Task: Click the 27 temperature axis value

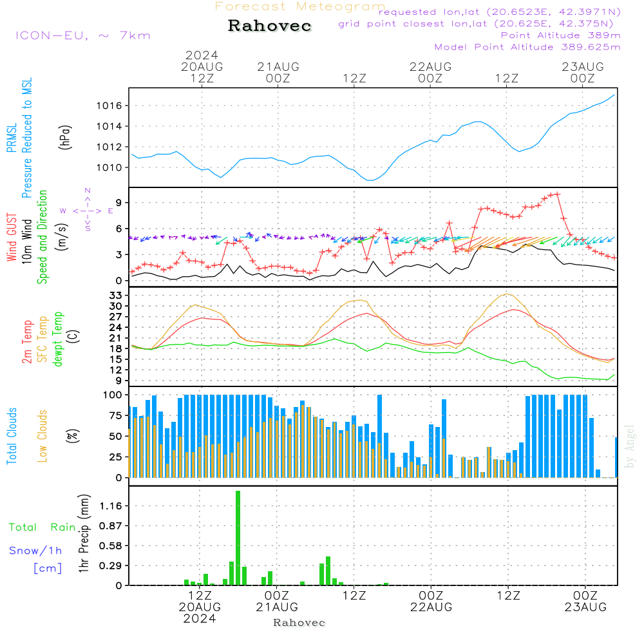Action: point(115,317)
